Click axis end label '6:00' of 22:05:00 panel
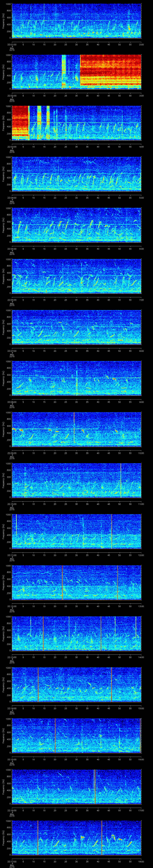This screenshot has height=868, width=153. pyautogui.click(x=141, y=248)
